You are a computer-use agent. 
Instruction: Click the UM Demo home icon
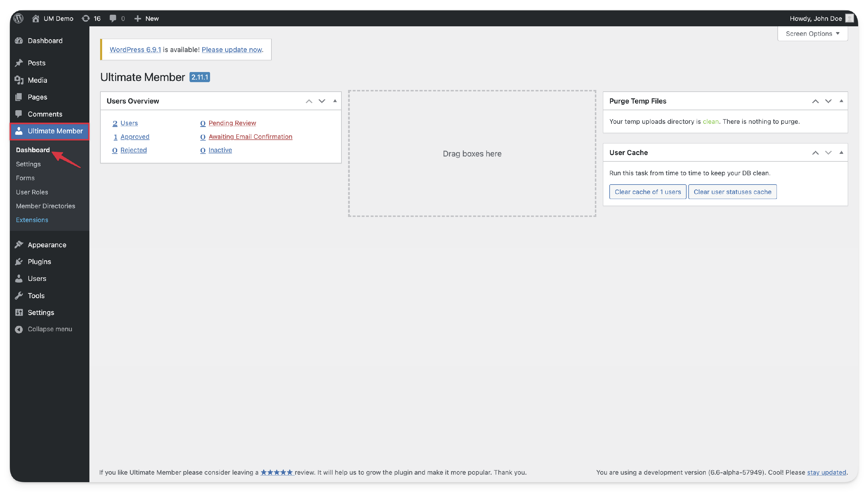pyautogui.click(x=36, y=18)
